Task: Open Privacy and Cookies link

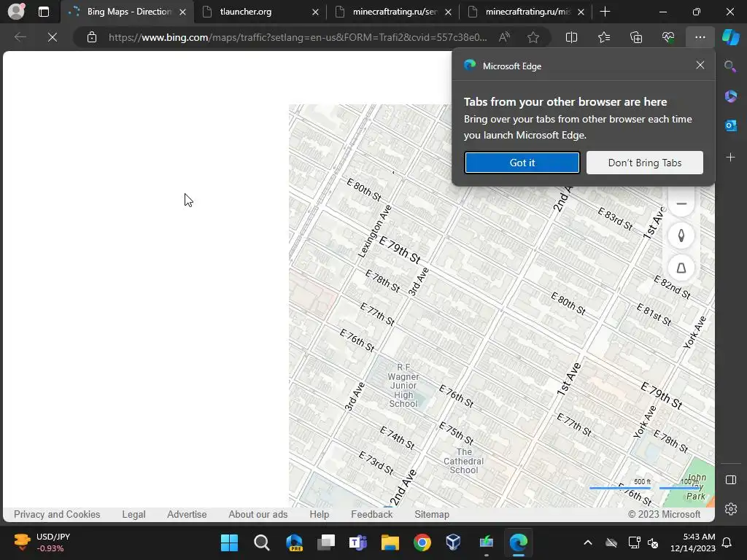Action: pyautogui.click(x=57, y=514)
